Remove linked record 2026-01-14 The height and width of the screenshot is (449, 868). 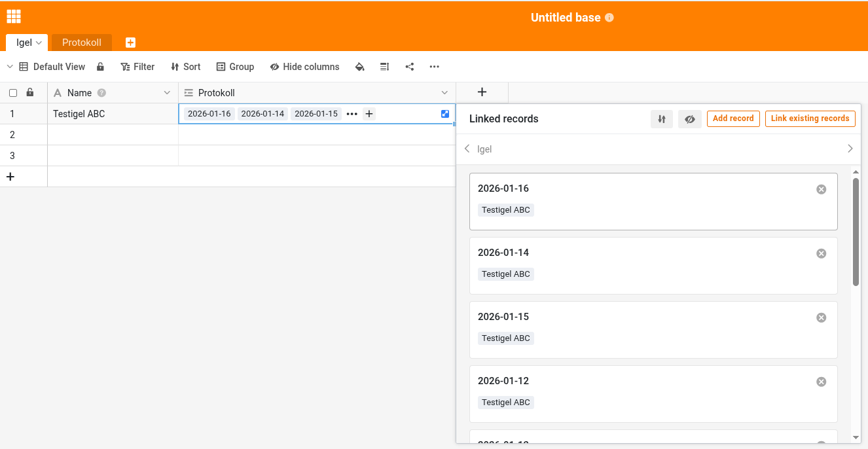(821, 253)
